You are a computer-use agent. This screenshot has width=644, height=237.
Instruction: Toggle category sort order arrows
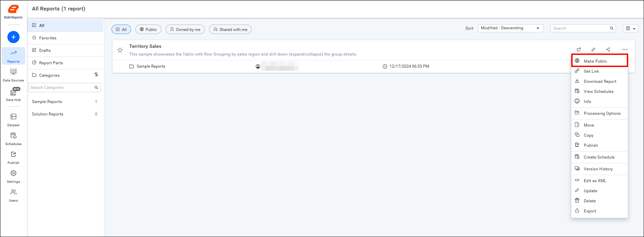click(x=96, y=75)
